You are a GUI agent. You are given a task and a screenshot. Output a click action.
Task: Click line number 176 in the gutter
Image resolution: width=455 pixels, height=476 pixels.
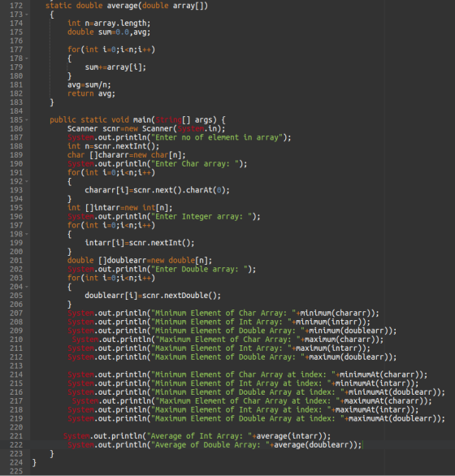[16, 41]
